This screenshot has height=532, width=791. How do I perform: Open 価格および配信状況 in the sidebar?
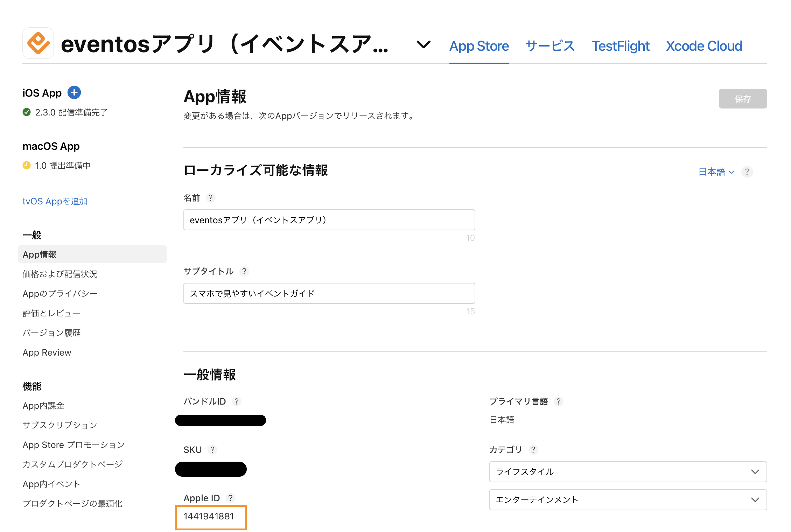60,274
